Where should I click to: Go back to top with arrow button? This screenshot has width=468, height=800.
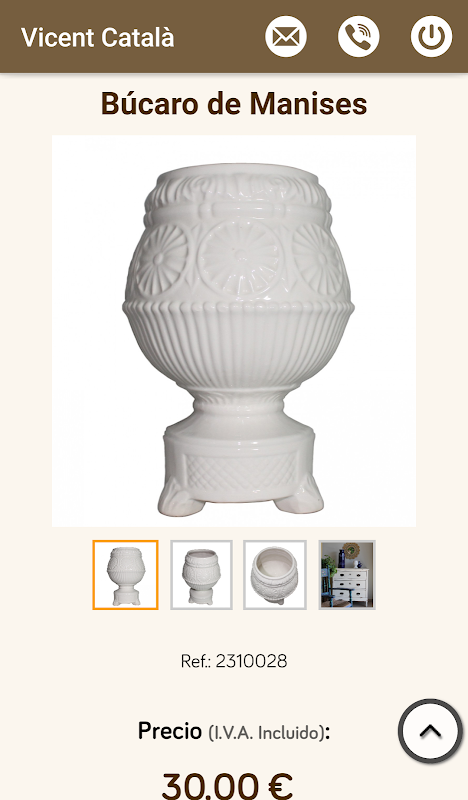(430, 731)
